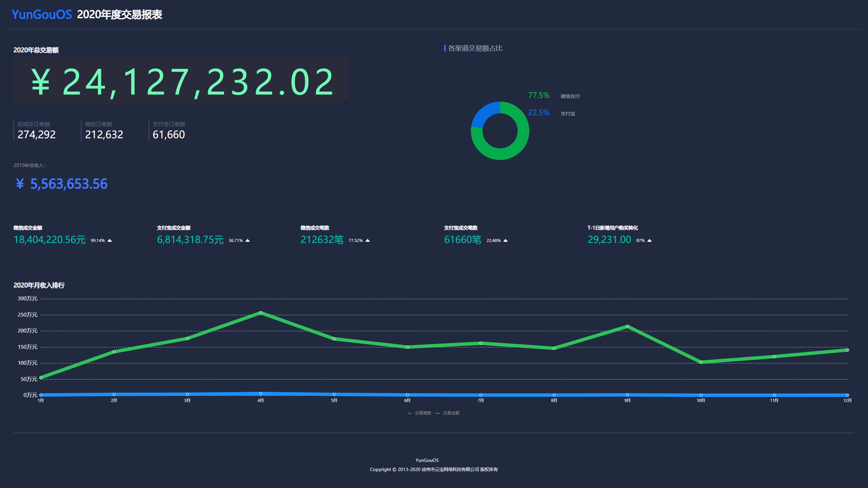Click the 212632笔 WeChat count
868x488 pixels.
pos(322,240)
